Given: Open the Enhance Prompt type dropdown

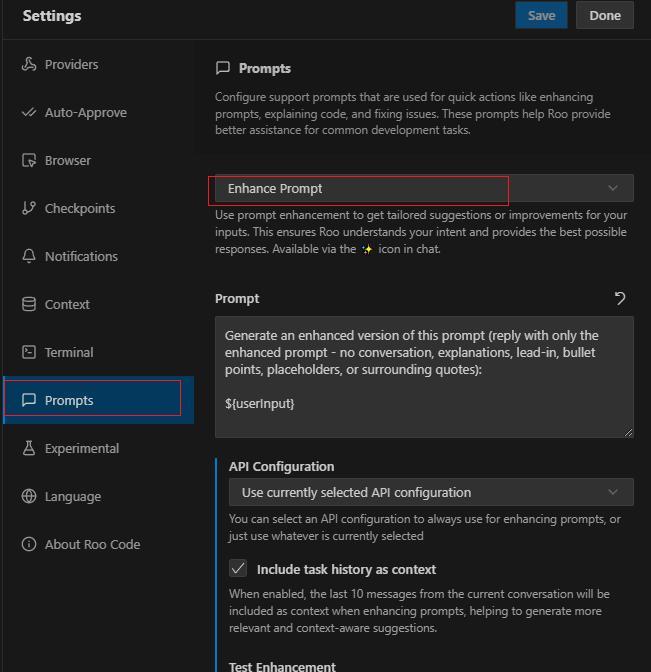Looking at the screenshot, I should pyautogui.click(x=424, y=188).
